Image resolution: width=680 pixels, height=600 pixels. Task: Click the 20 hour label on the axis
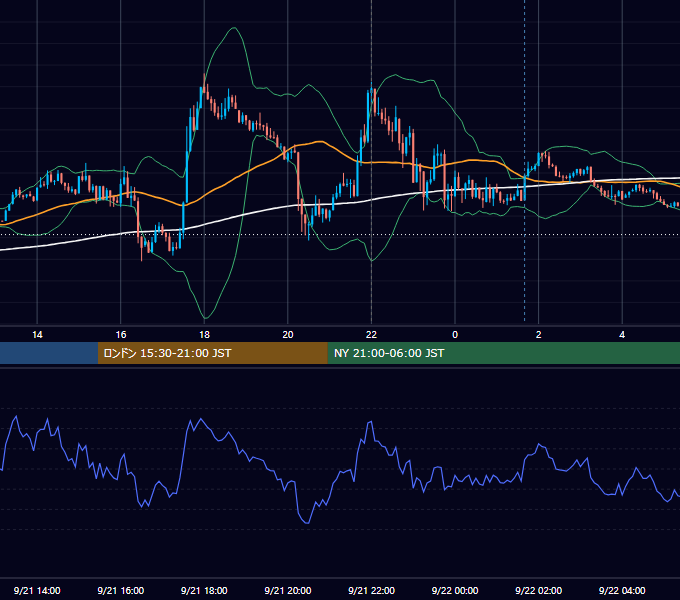[288, 335]
